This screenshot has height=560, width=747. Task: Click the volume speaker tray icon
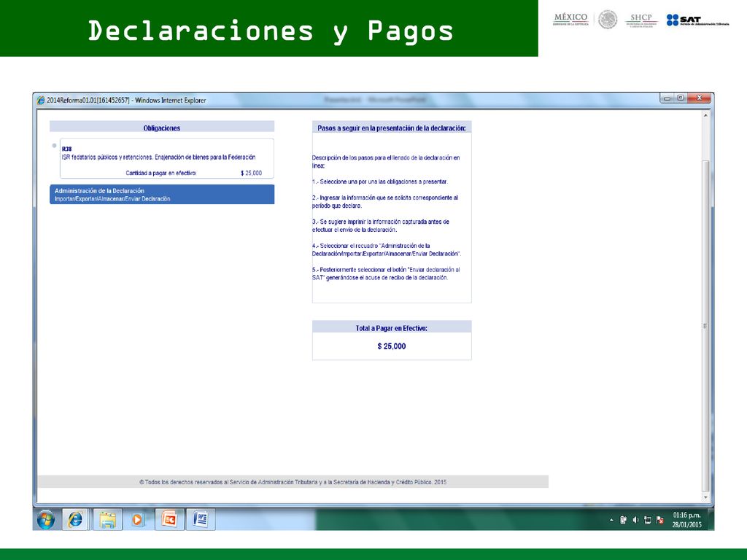coord(635,520)
